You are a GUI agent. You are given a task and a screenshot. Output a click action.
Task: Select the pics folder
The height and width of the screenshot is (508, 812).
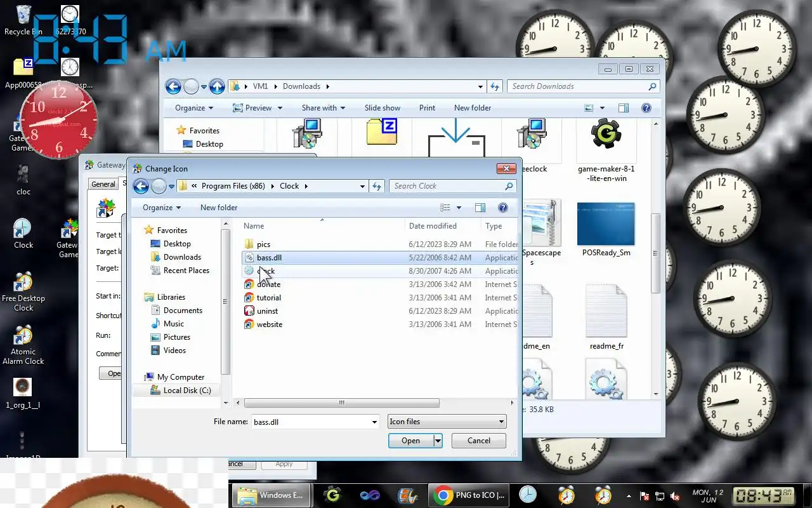tap(264, 244)
